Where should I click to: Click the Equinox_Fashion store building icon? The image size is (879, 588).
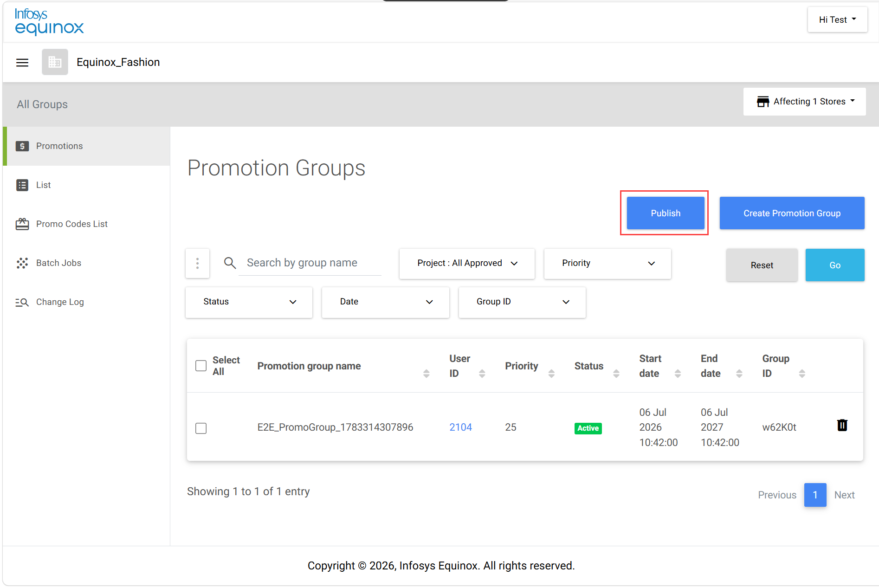point(55,62)
